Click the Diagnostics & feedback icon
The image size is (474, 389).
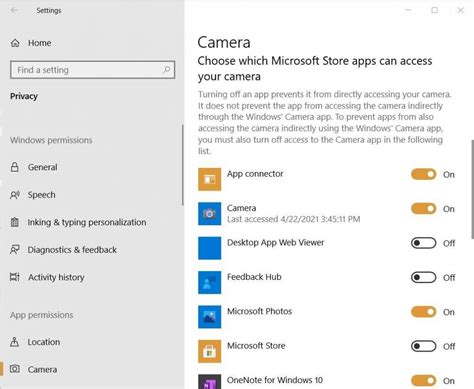tap(15, 250)
